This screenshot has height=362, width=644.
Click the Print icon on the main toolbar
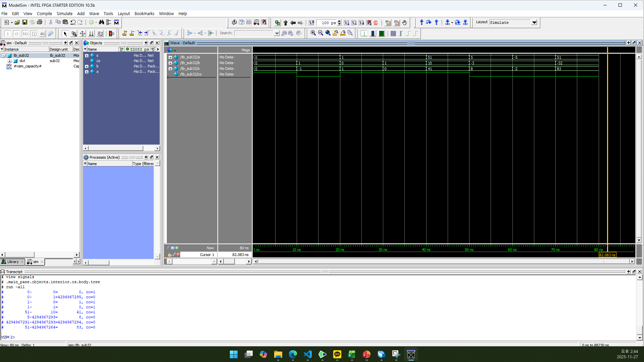tap(39, 22)
